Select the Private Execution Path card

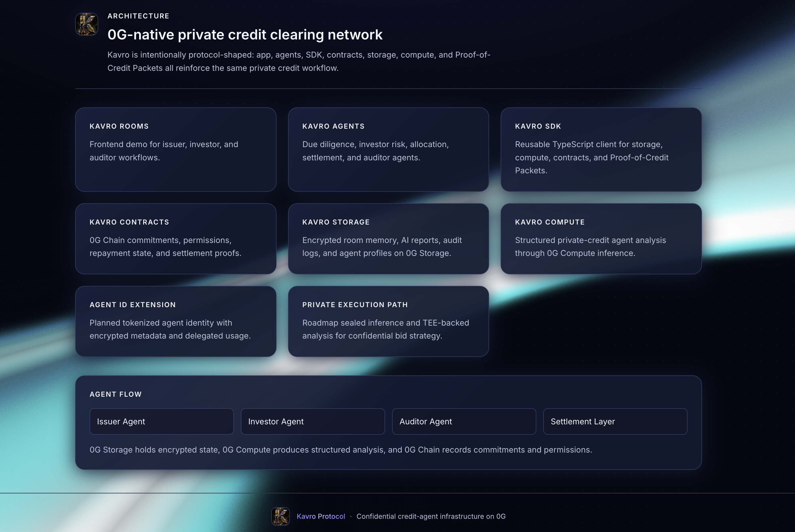[x=388, y=321]
